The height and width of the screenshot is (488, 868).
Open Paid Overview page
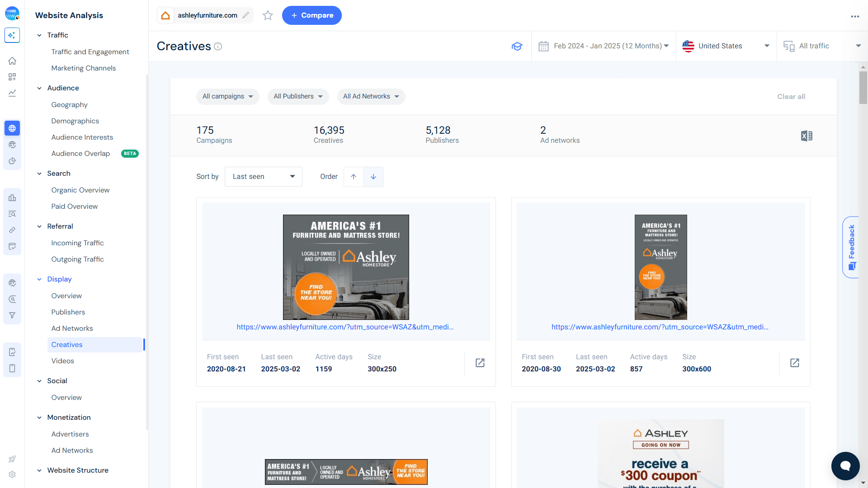click(x=75, y=206)
